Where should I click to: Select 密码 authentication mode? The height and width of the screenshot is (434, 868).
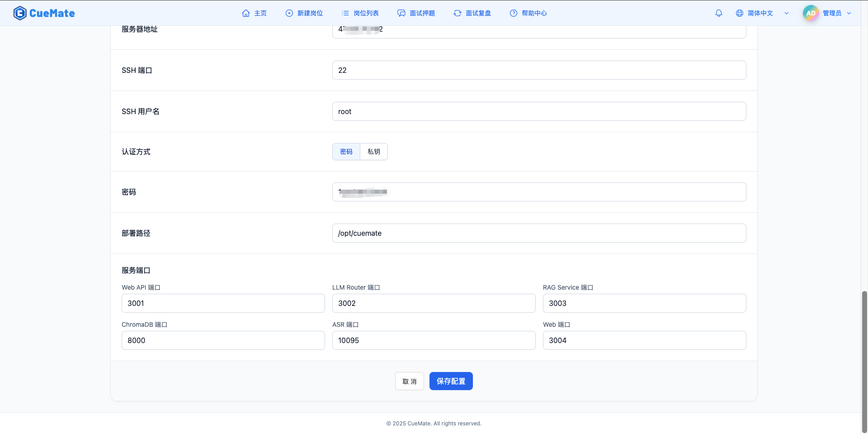[346, 152]
